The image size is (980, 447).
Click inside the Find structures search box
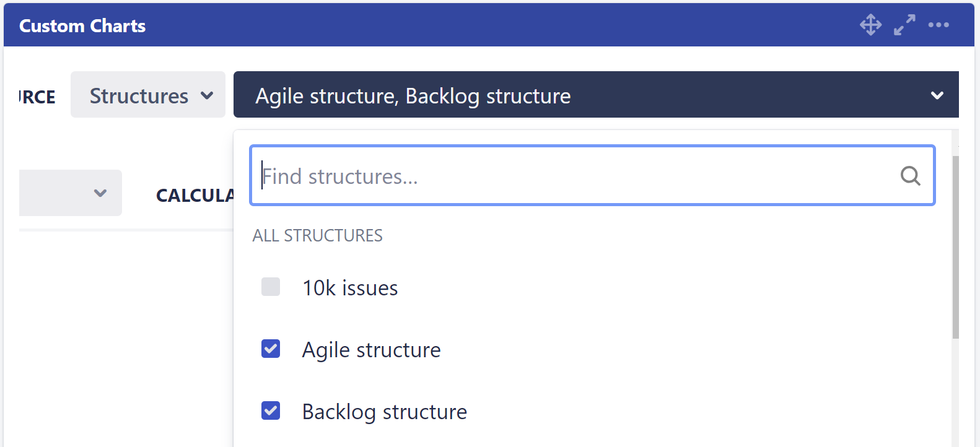coord(558,176)
